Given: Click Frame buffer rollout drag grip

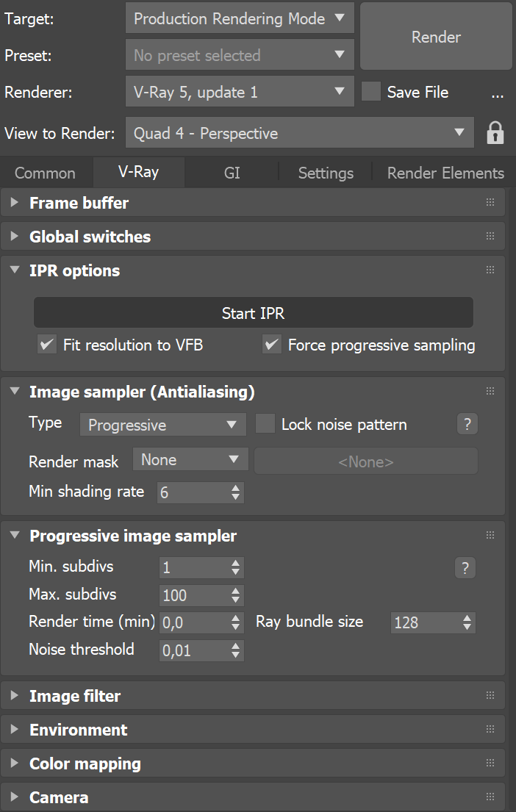Looking at the screenshot, I should coord(490,203).
